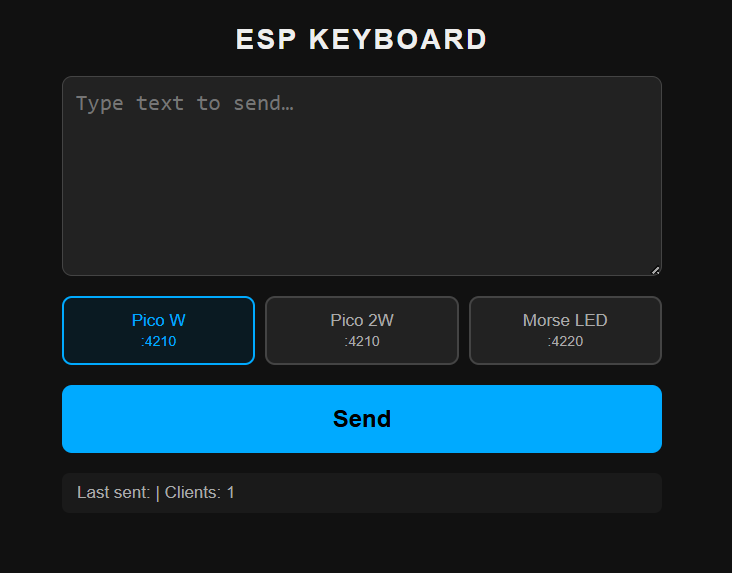Click the :4210 port under Pico W
The image size is (732, 573).
[158, 342]
